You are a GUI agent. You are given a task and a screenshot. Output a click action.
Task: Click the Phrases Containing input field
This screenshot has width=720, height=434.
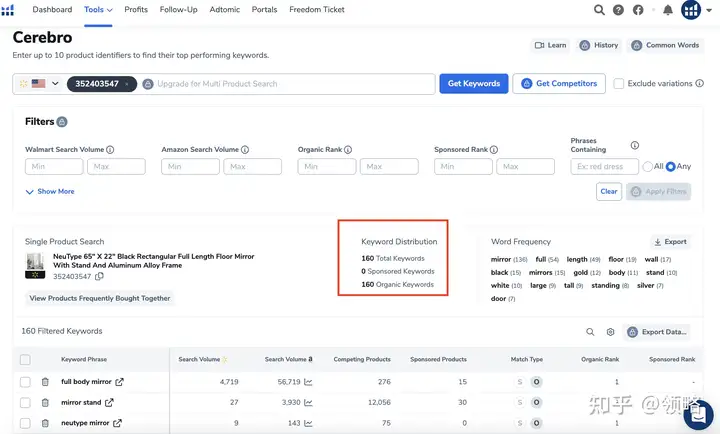tap(604, 166)
